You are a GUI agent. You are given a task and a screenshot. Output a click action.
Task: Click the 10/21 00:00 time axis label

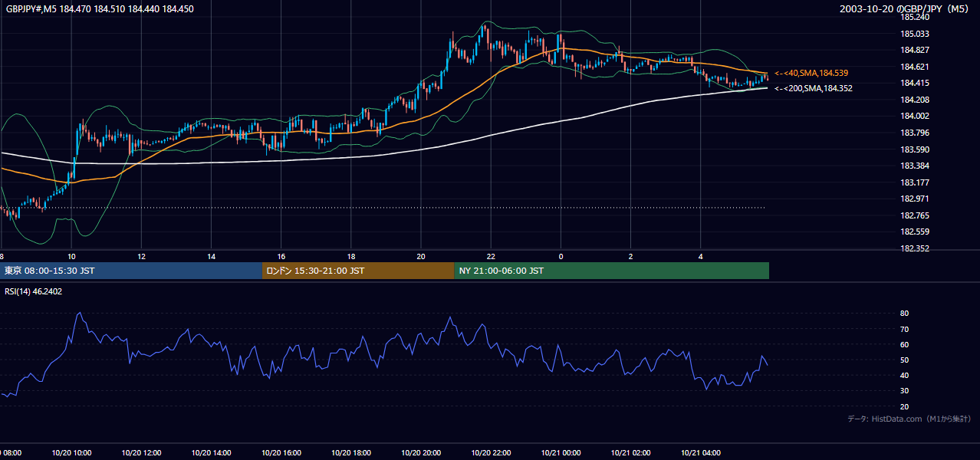561,453
